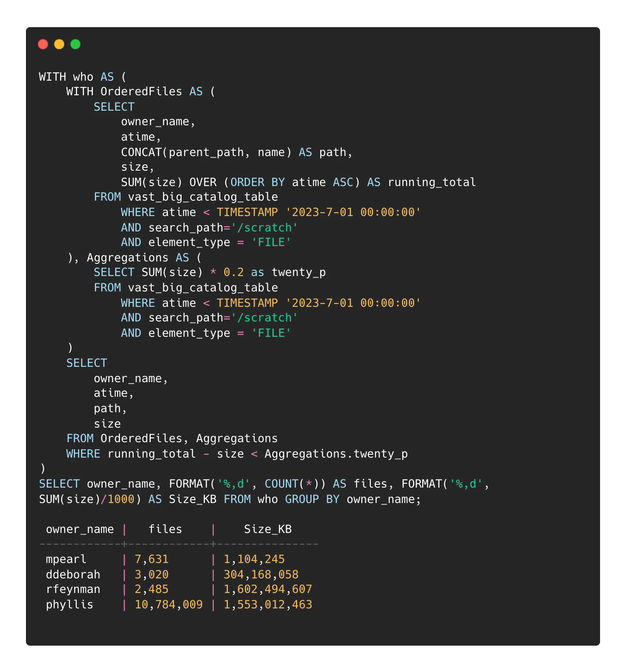The height and width of the screenshot is (672, 626).
Task: Click the yellow minimize window dot
Action: pyautogui.click(x=59, y=44)
